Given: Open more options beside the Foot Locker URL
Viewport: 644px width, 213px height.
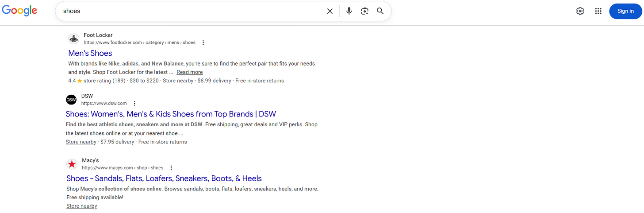Looking at the screenshot, I should pyautogui.click(x=203, y=43).
